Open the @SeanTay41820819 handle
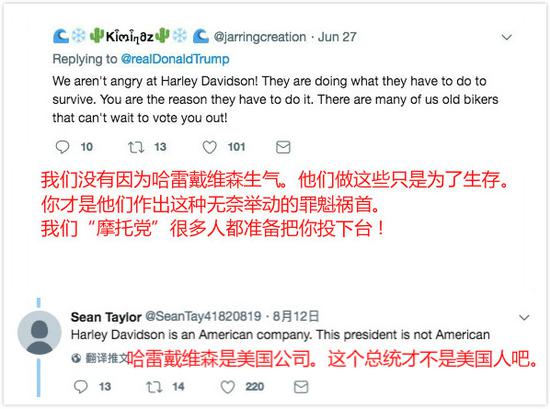This screenshot has width=550, height=409. (x=203, y=316)
